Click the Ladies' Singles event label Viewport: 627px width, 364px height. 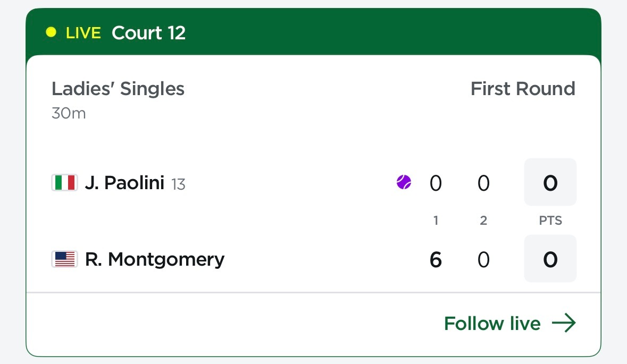point(118,89)
